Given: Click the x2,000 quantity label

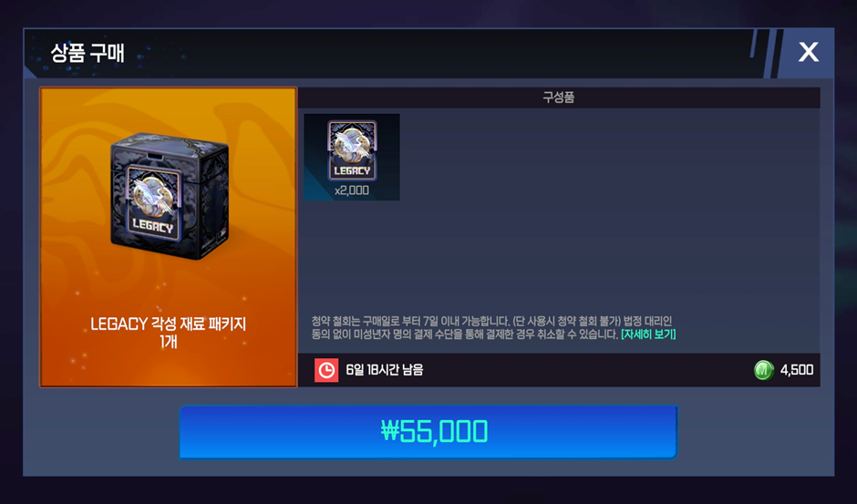Looking at the screenshot, I should (352, 190).
